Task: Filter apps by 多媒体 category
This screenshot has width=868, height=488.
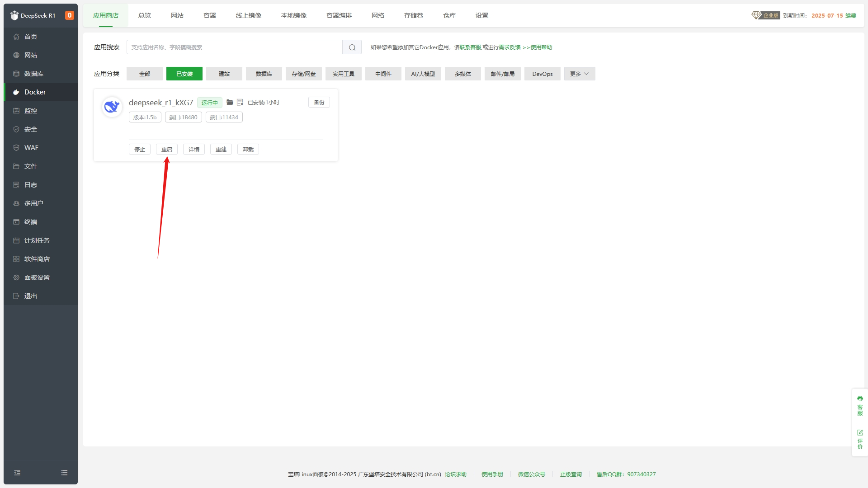Action: pyautogui.click(x=463, y=74)
